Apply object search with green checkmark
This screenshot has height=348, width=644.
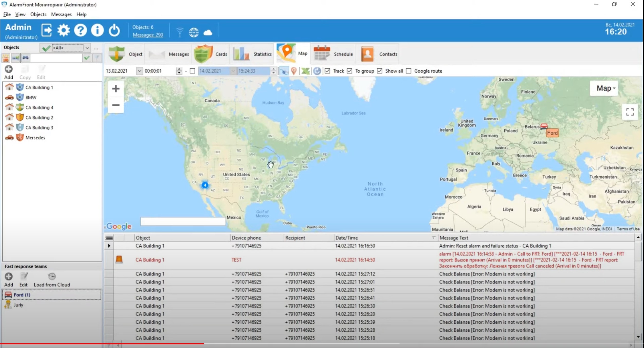point(87,58)
